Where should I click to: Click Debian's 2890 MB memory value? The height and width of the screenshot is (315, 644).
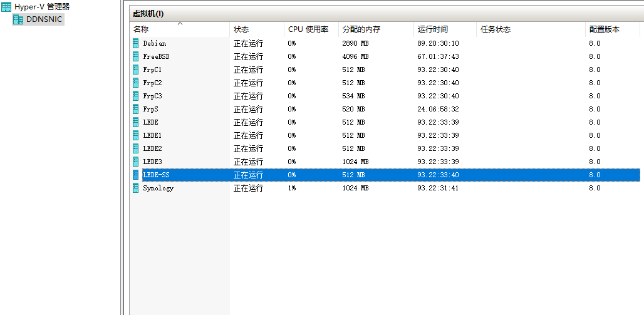(x=355, y=43)
